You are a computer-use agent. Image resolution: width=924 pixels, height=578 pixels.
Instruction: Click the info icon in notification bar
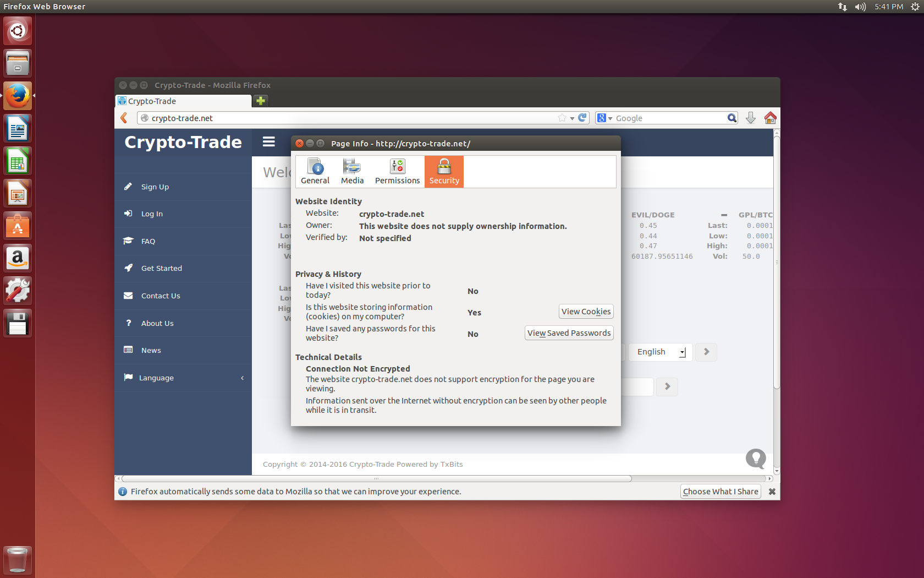coord(123,492)
